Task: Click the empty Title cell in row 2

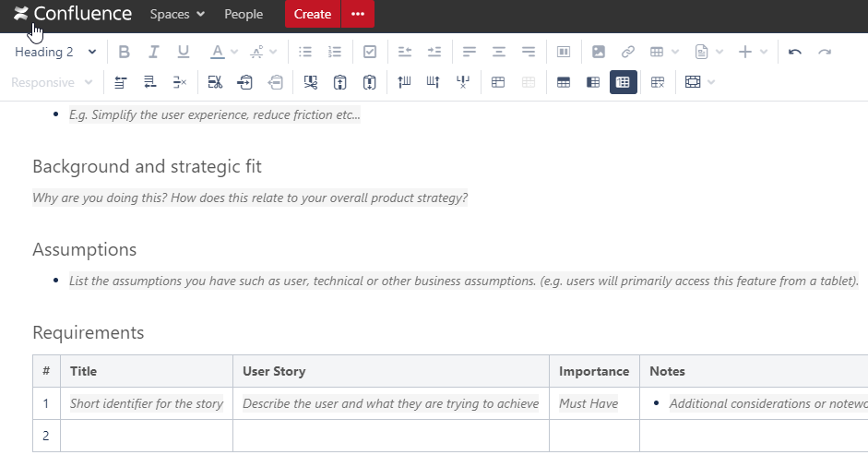Action: [x=147, y=436]
